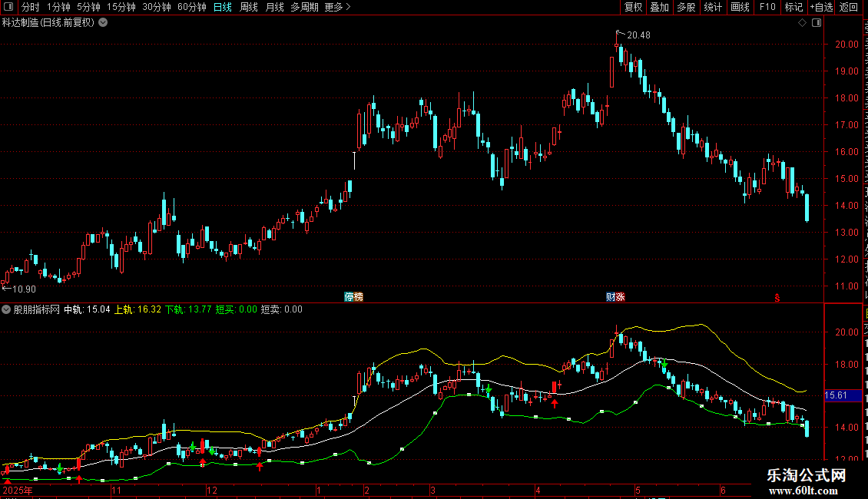Click the 中轨: 15.04 value

click(87, 310)
